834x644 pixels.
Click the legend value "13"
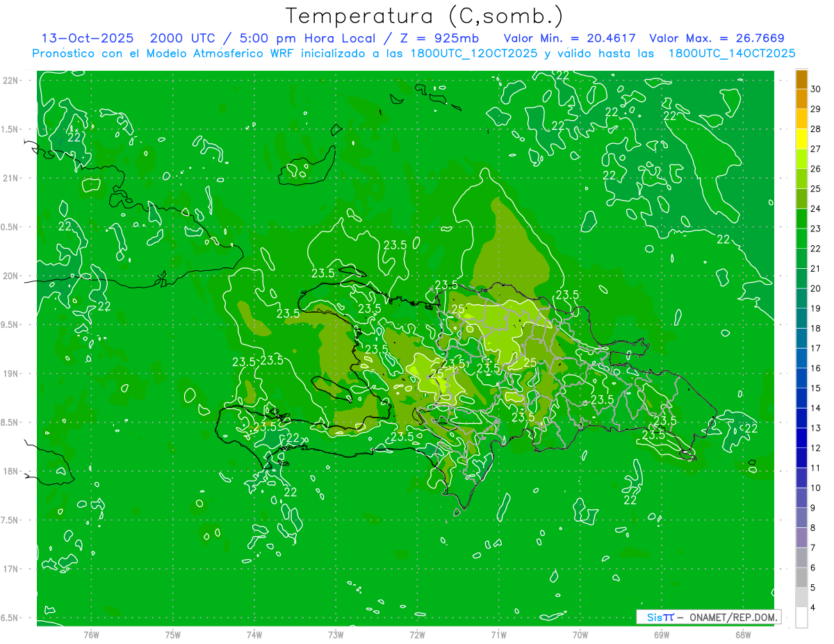point(815,428)
